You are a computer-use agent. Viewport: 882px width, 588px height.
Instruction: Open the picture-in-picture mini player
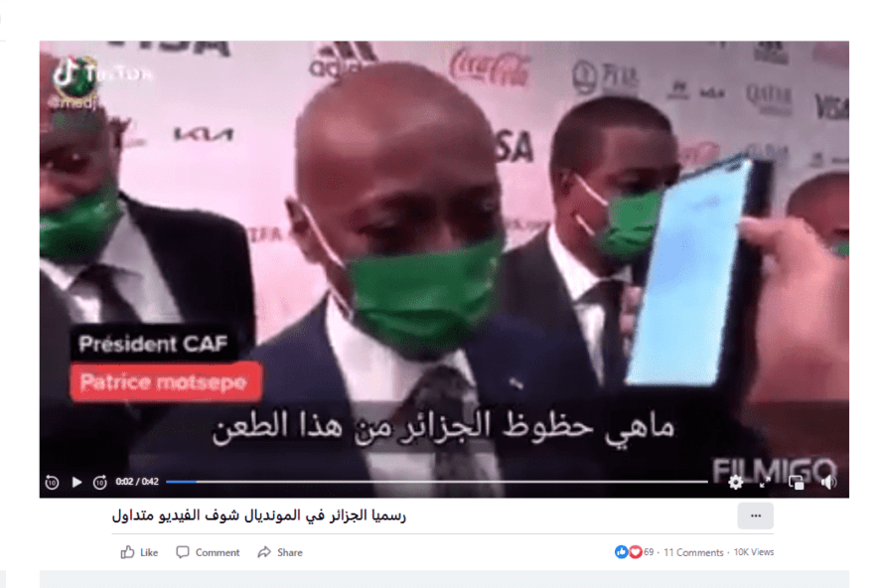tap(796, 482)
